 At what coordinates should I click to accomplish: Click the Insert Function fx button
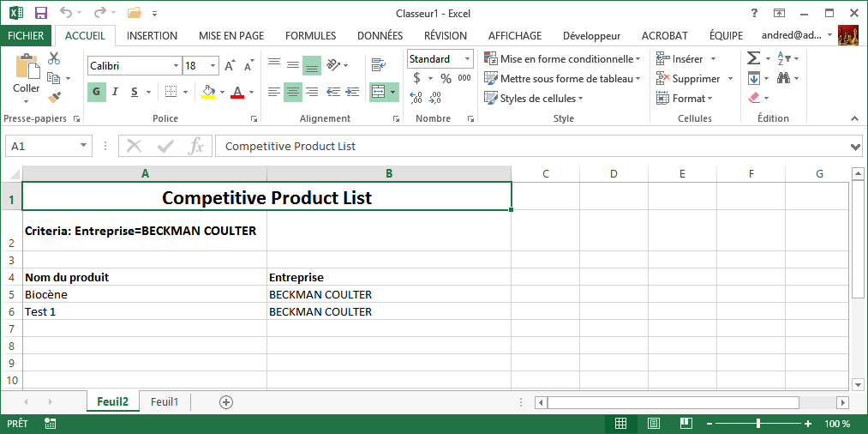tap(196, 147)
